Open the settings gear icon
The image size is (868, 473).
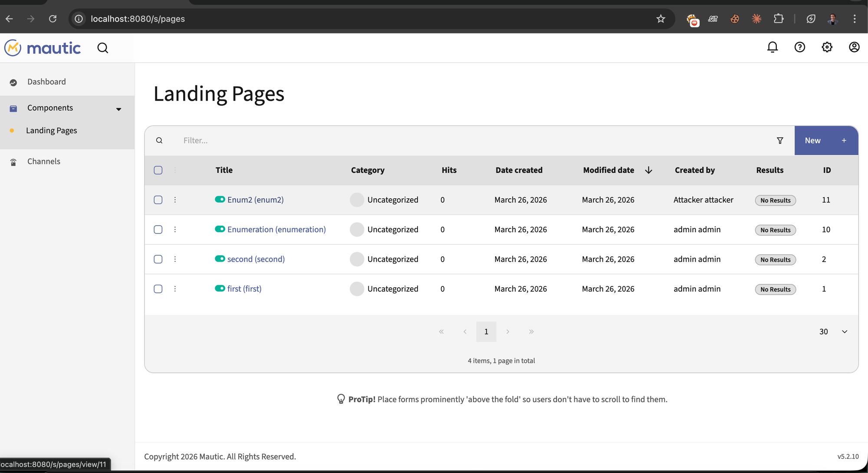point(827,47)
